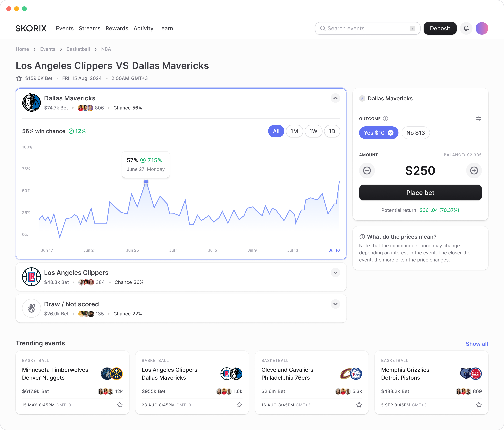Star the Minnesota Timberwolves trending event
The width and height of the screenshot is (504, 430).
coord(120,405)
